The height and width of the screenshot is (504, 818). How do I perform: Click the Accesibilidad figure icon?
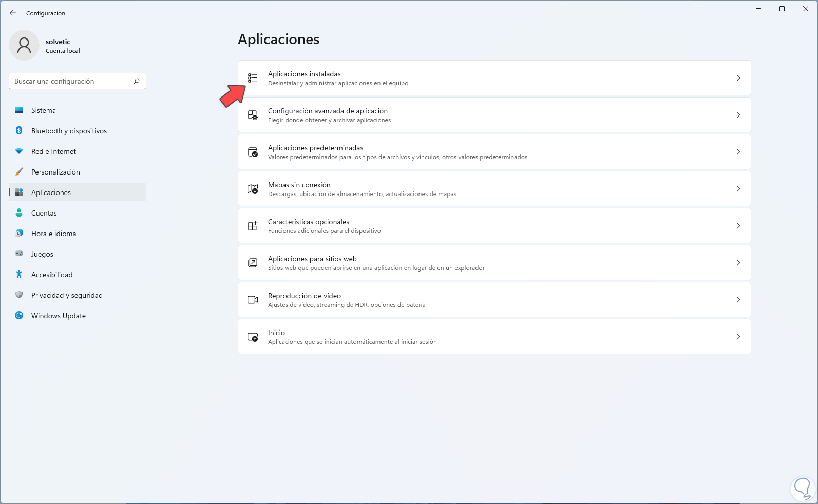[x=19, y=275]
